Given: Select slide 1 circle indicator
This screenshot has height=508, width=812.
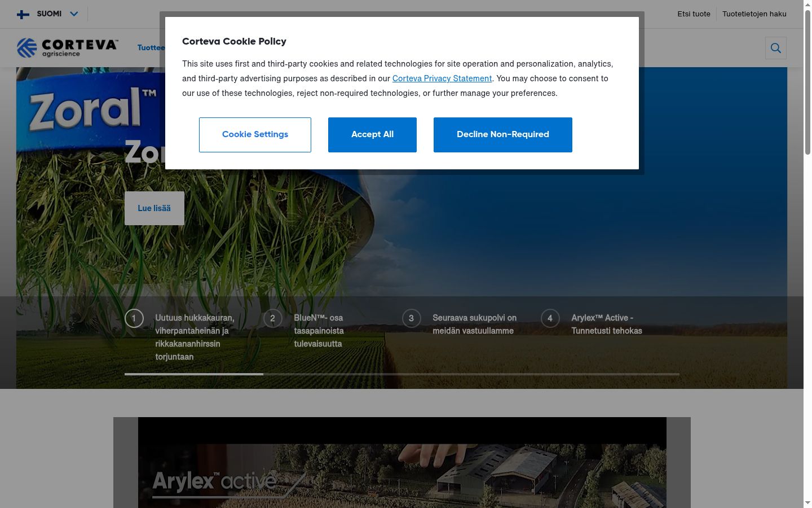Looking at the screenshot, I should [x=134, y=318].
